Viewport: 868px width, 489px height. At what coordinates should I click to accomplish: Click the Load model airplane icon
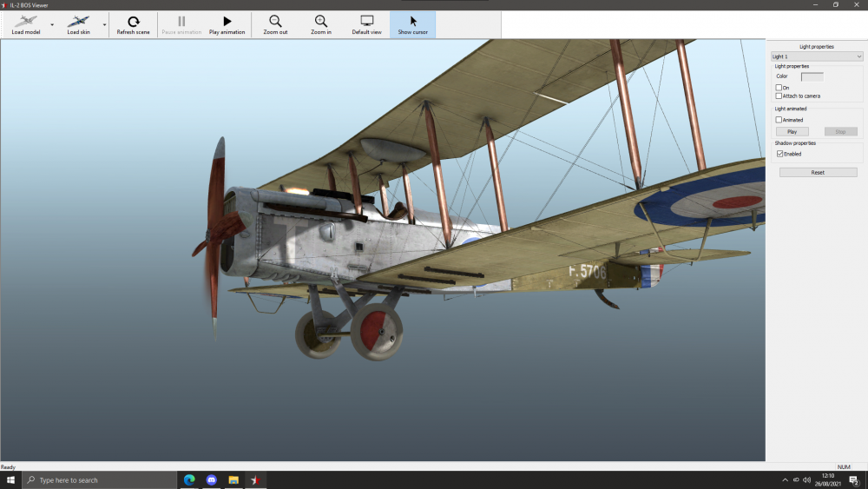[26, 22]
